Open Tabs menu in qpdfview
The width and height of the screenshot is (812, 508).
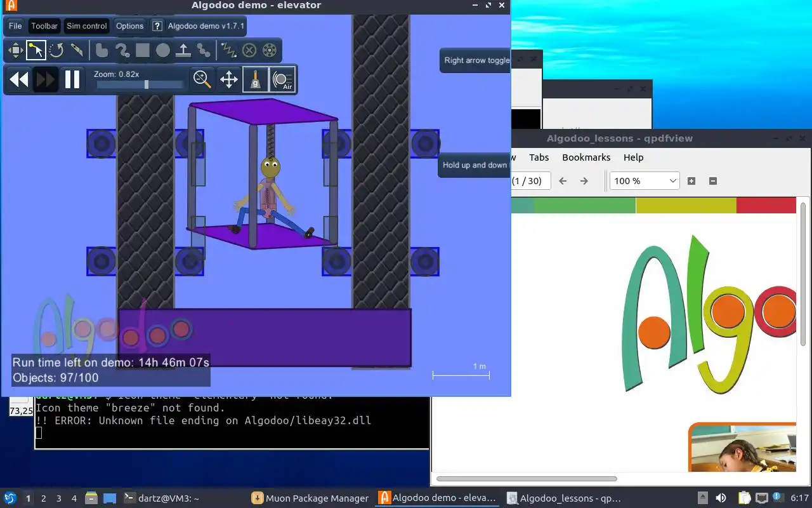pos(539,157)
